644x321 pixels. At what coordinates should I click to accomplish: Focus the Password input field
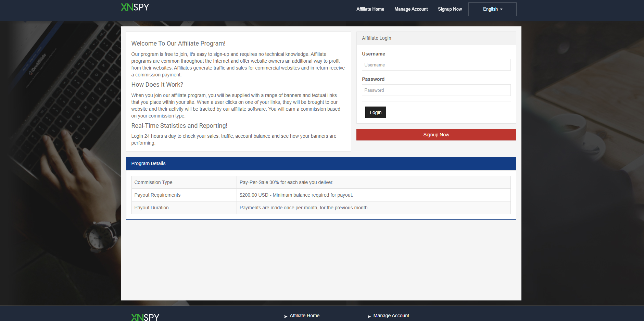coord(436,90)
